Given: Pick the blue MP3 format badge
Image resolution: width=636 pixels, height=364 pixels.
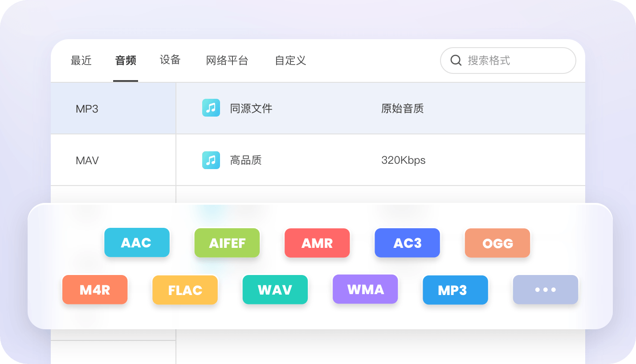Looking at the screenshot, I should pyautogui.click(x=455, y=290).
